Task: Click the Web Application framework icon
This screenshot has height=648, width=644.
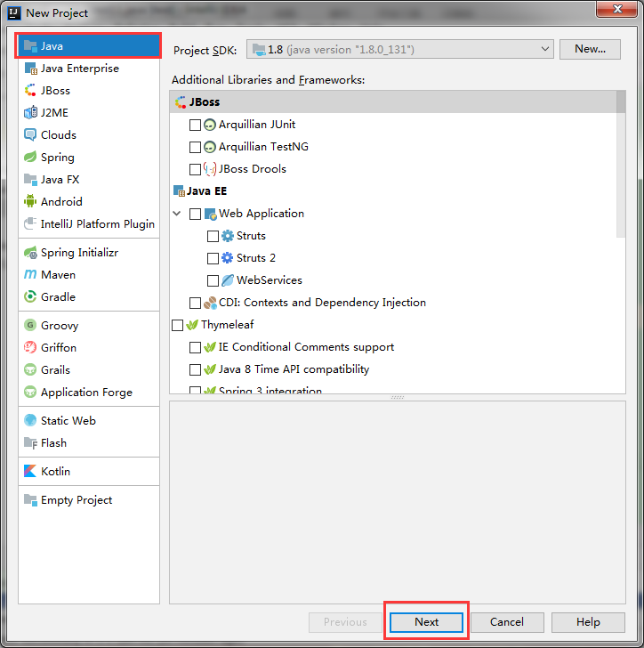Action: click(210, 214)
